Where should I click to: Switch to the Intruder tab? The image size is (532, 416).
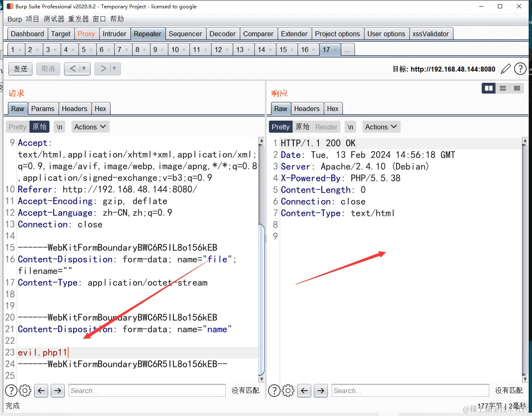pos(114,34)
